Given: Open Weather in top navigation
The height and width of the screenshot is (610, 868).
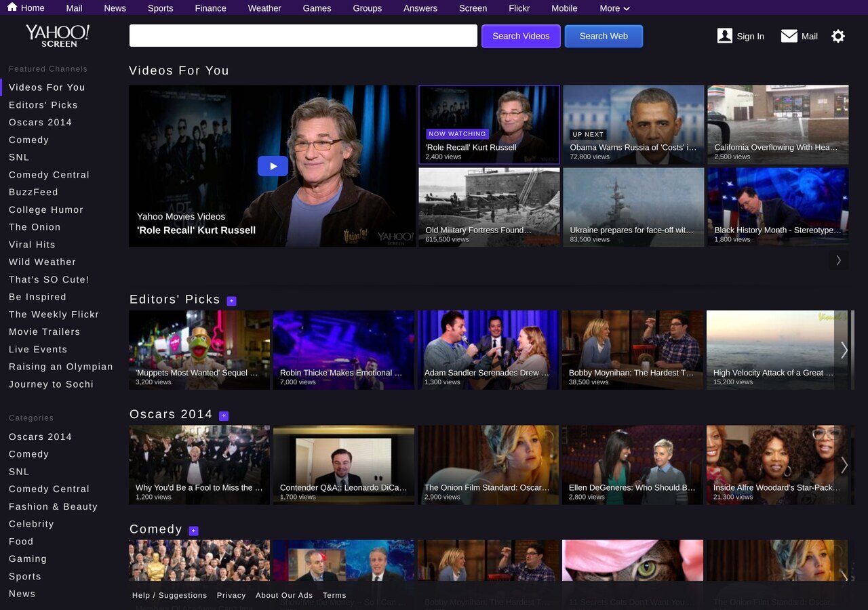Looking at the screenshot, I should click(x=264, y=8).
